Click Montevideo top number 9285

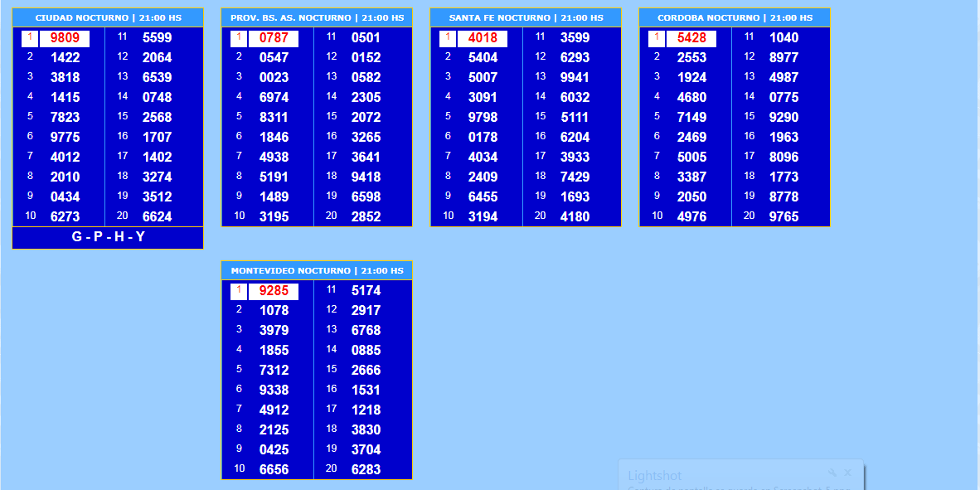274,291
